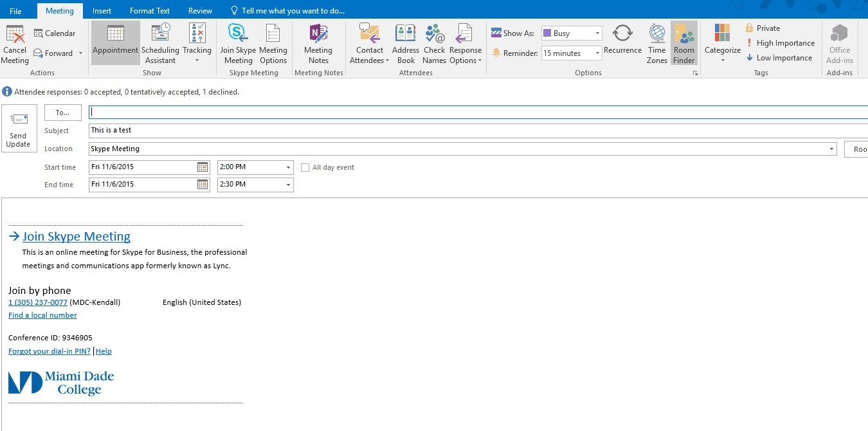Toggle Low Importance
Viewport: 868px width, 431px height.
[779, 58]
